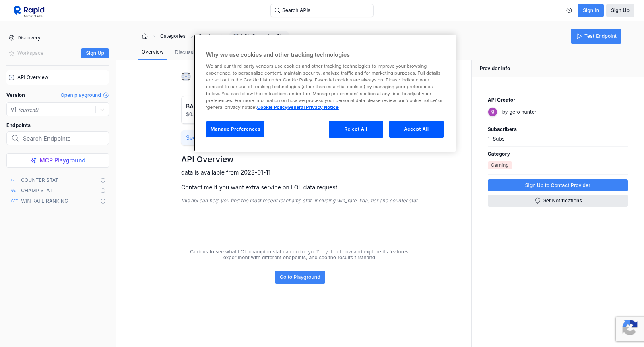This screenshot has height=347, width=644.
Task: Open info icon for COUNTER STAT endpoint
Action: coord(103,180)
